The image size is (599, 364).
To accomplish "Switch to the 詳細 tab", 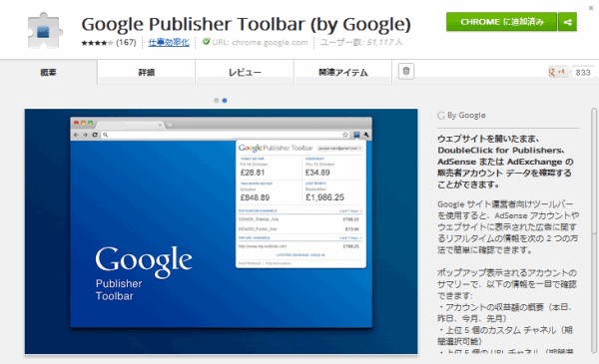I will pos(147,72).
